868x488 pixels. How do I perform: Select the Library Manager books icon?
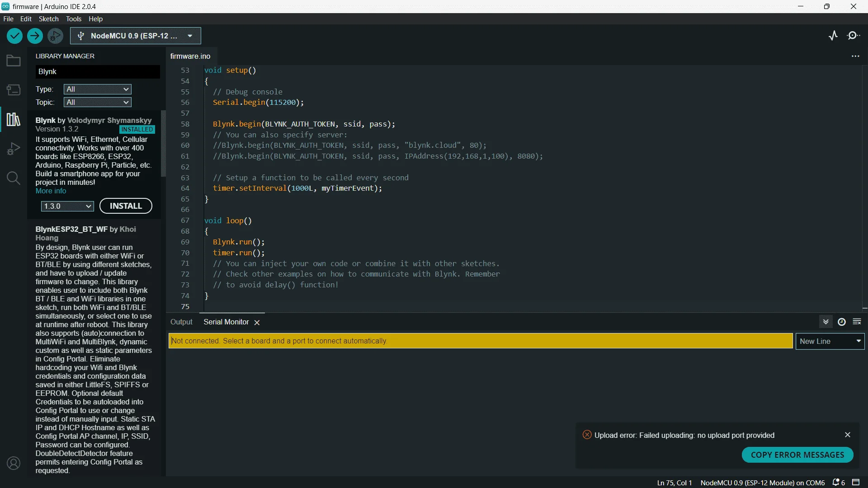click(x=14, y=119)
